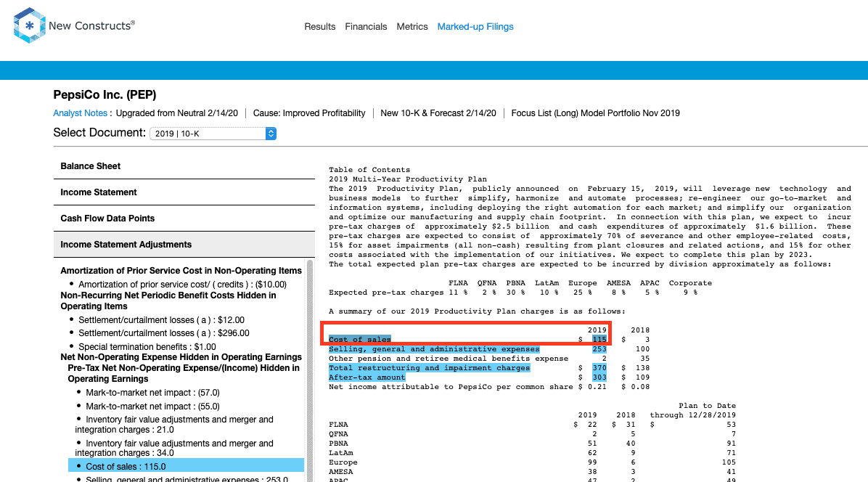Viewport: 868px width, 482px height.
Task: Go to the Metrics page
Action: (412, 27)
